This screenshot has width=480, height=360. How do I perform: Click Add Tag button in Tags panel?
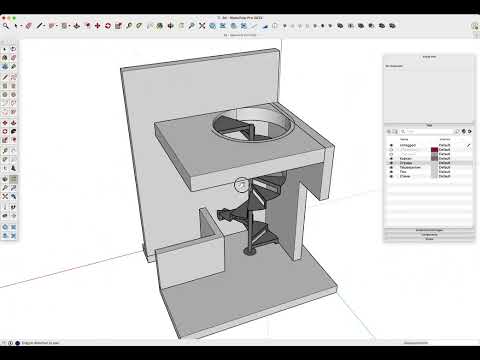389,132
